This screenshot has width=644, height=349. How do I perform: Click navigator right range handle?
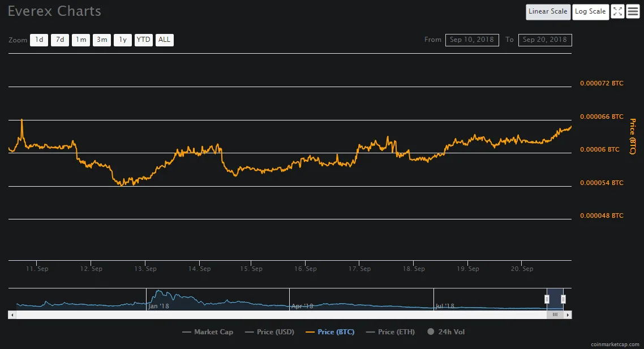pyautogui.click(x=563, y=299)
